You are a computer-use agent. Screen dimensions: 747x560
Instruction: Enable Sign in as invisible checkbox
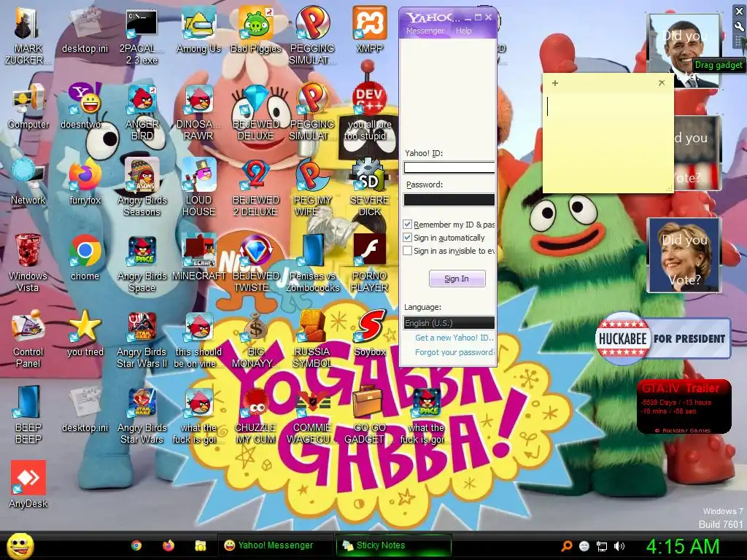click(x=407, y=251)
